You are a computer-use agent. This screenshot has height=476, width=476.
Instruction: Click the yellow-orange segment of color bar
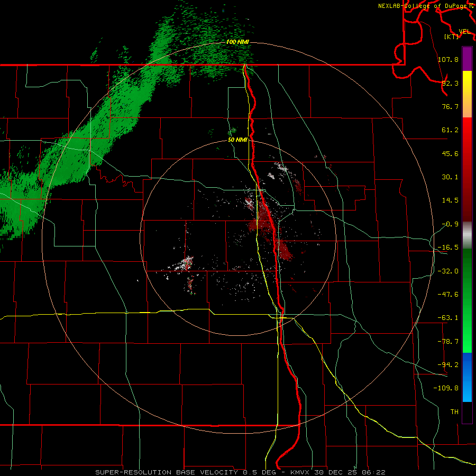click(467, 94)
